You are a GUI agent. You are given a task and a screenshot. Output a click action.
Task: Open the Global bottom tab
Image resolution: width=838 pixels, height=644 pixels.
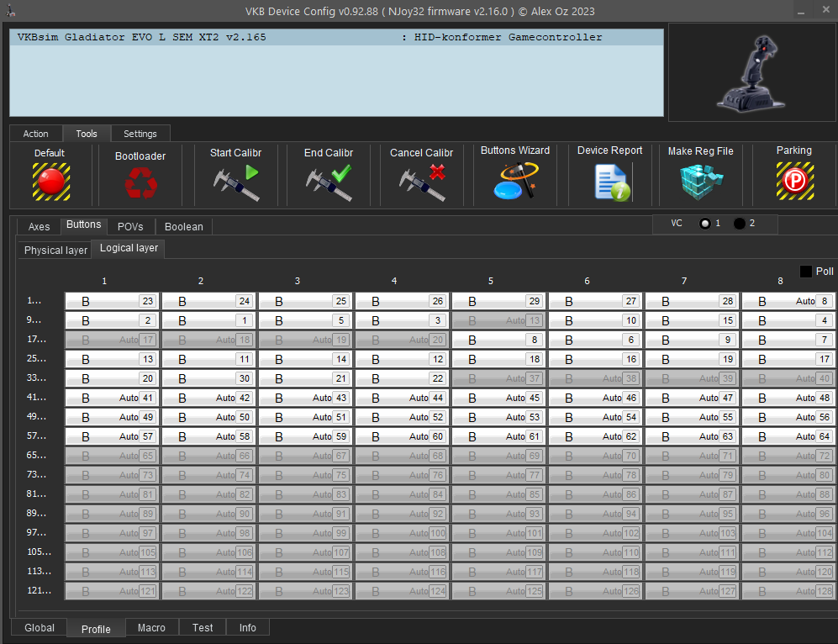click(x=40, y=627)
